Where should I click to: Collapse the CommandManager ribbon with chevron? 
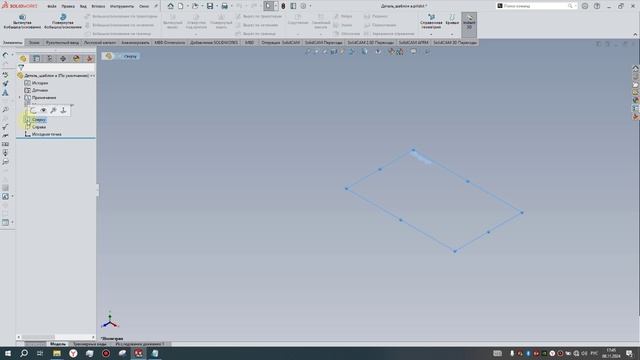pyautogui.click(x=635, y=34)
